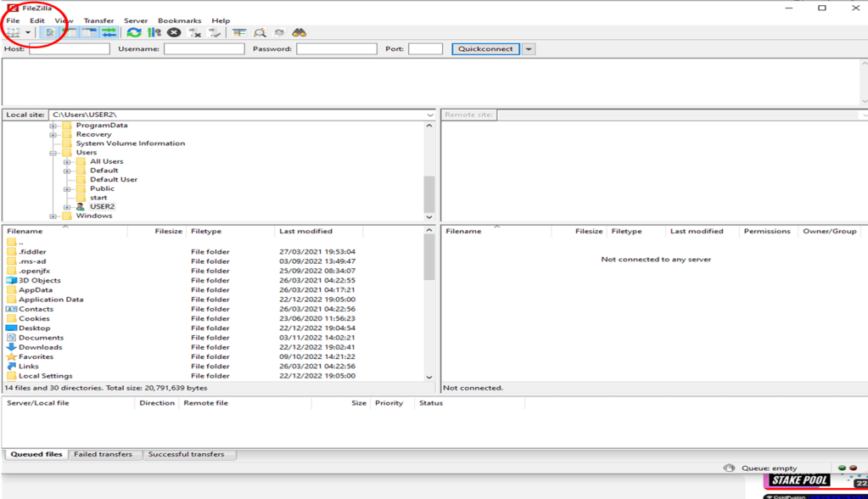The width and height of the screenshot is (868, 499).
Task: Click the Cancel current operation icon
Action: pos(174,33)
